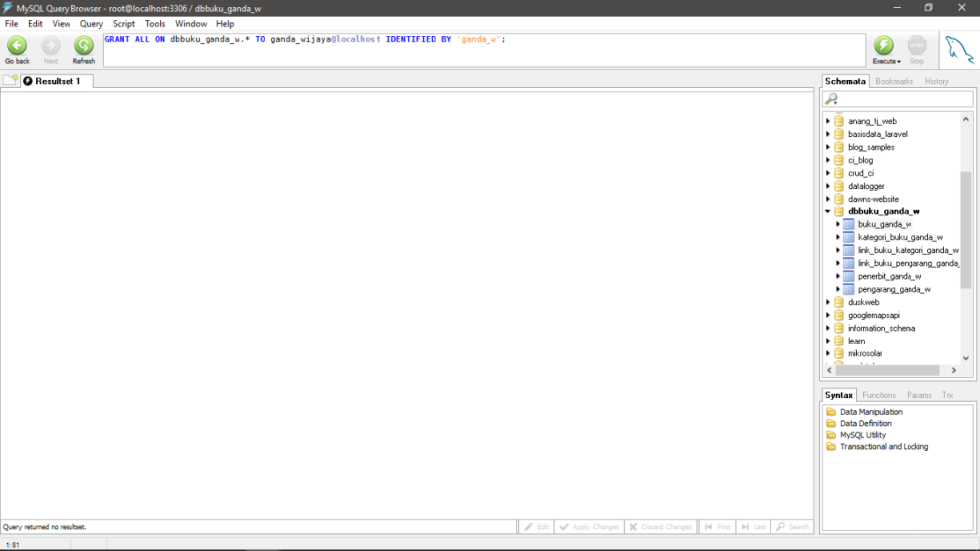
Task: Open the Script menu
Action: (x=123, y=24)
